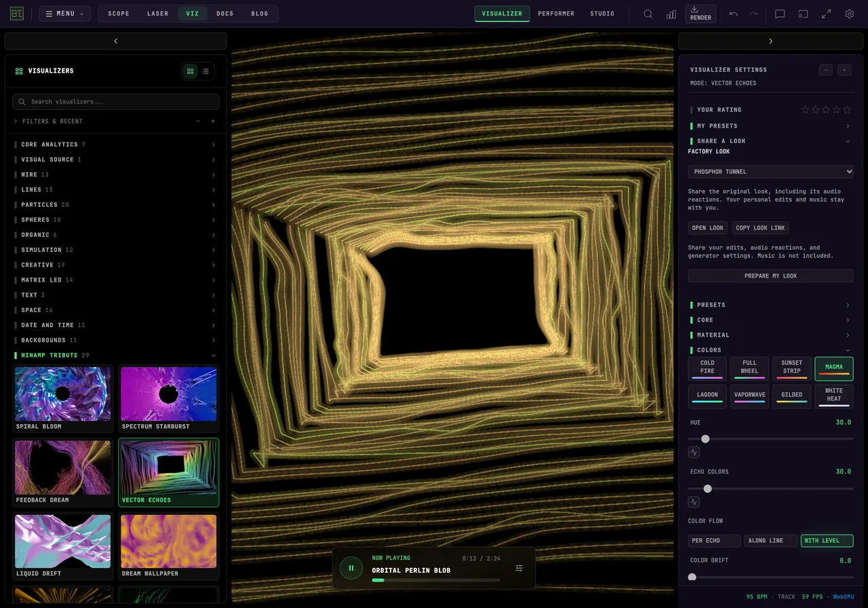Open the search magnifier in top toolbar

click(x=648, y=14)
